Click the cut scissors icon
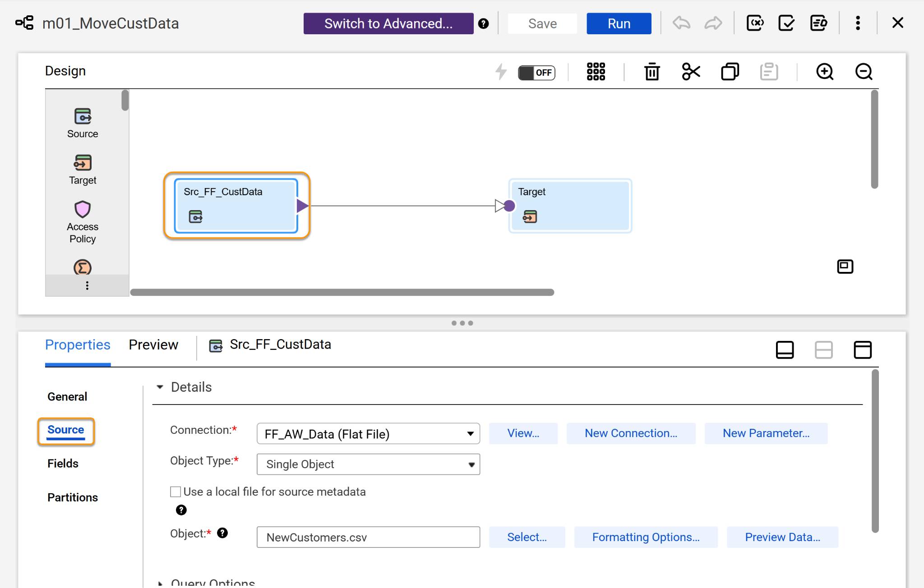Screen dimensions: 924x588 coord(691,72)
